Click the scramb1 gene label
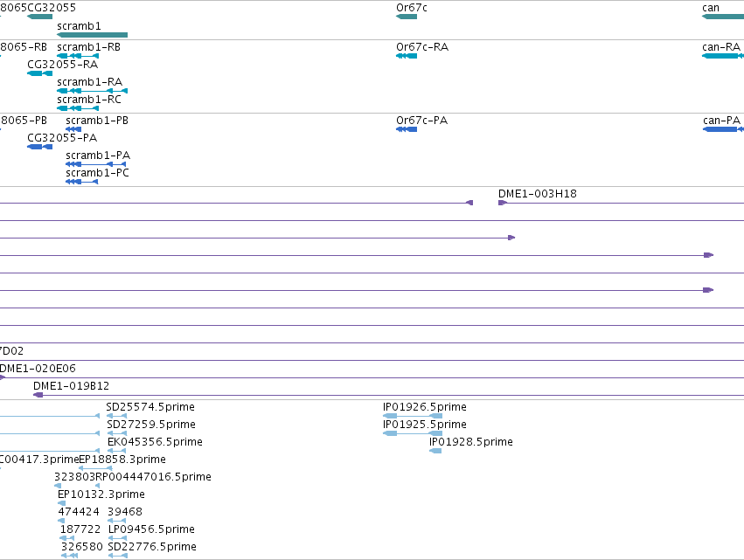 [79, 26]
